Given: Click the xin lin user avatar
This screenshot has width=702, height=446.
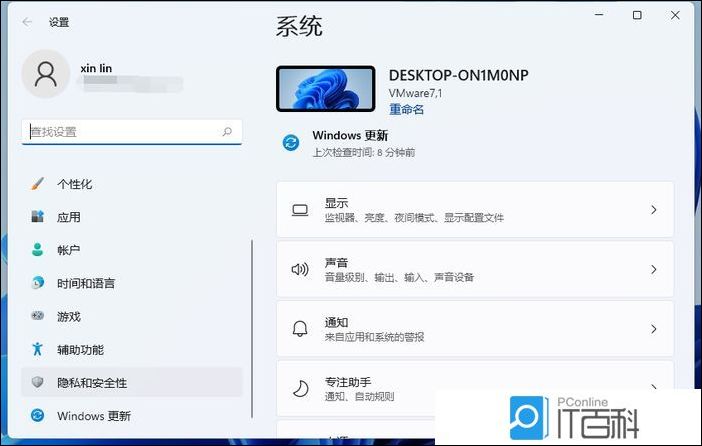Looking at the screenshot, I should pyautogui.click(x=45, y=74).
